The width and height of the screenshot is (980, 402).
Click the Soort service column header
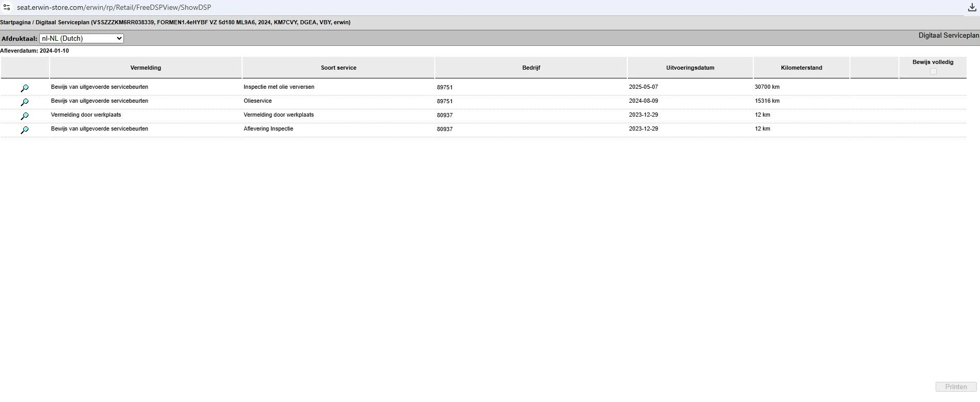(x=339, y=68)
